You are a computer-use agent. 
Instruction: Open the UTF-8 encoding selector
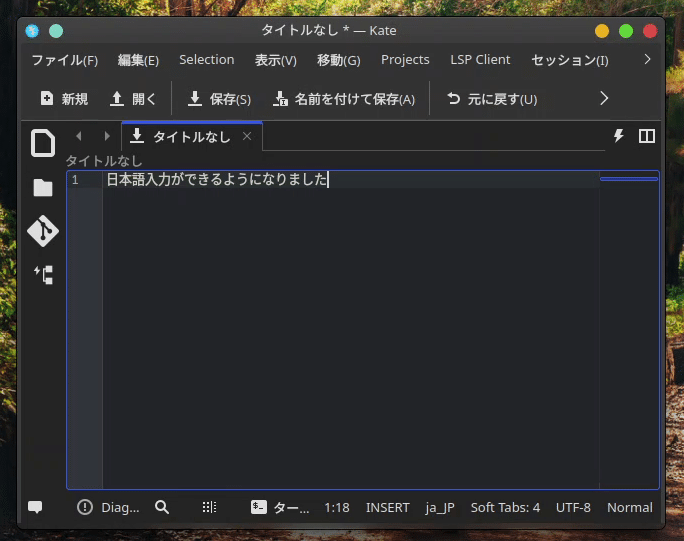[x=573, y=507]
